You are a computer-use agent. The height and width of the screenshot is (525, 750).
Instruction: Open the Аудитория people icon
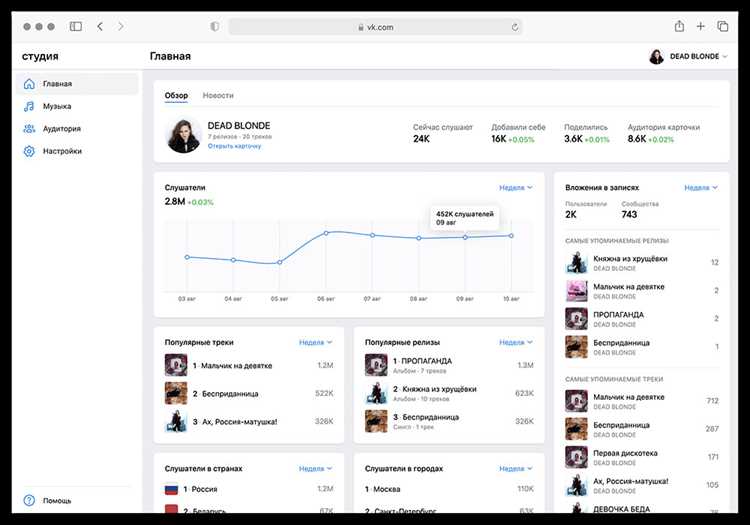pyautogui.click(x=29, y=129)
